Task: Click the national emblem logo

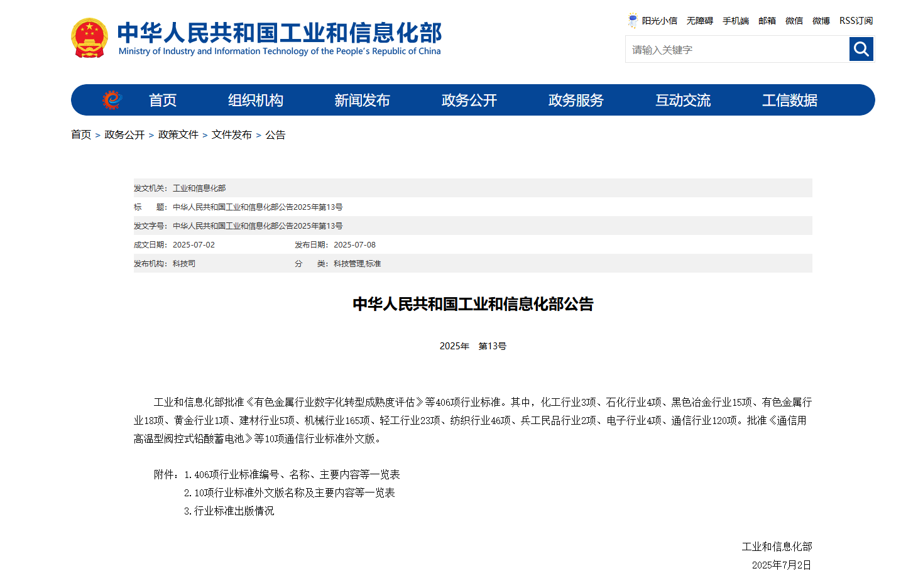Action: tap(89, 38)
